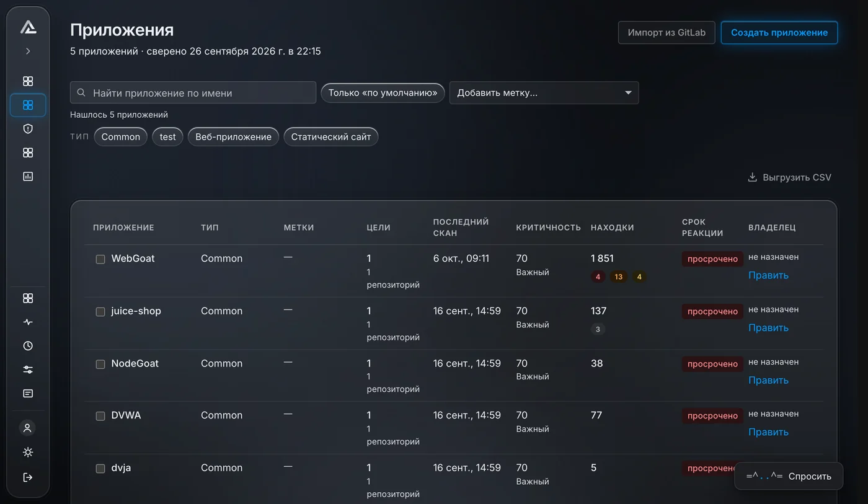Image resolution: width=868 pixels, height=504 pixels.
Task: Tick the WebGoat row checkbox
Action: pyautogui.click(x=100, y=259)
